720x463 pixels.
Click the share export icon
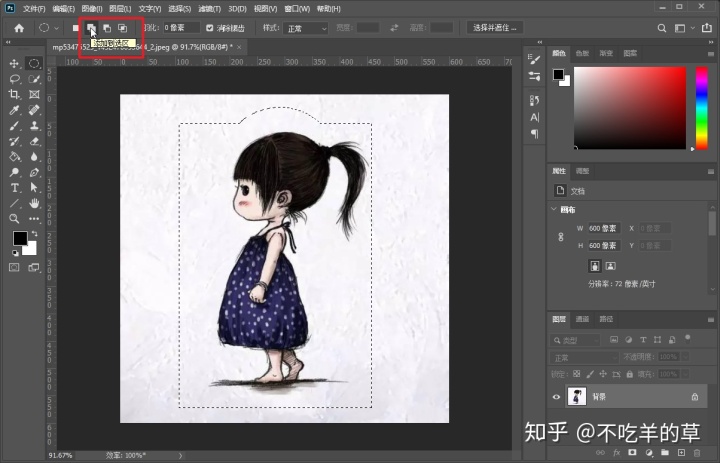[x=707, y=28]
